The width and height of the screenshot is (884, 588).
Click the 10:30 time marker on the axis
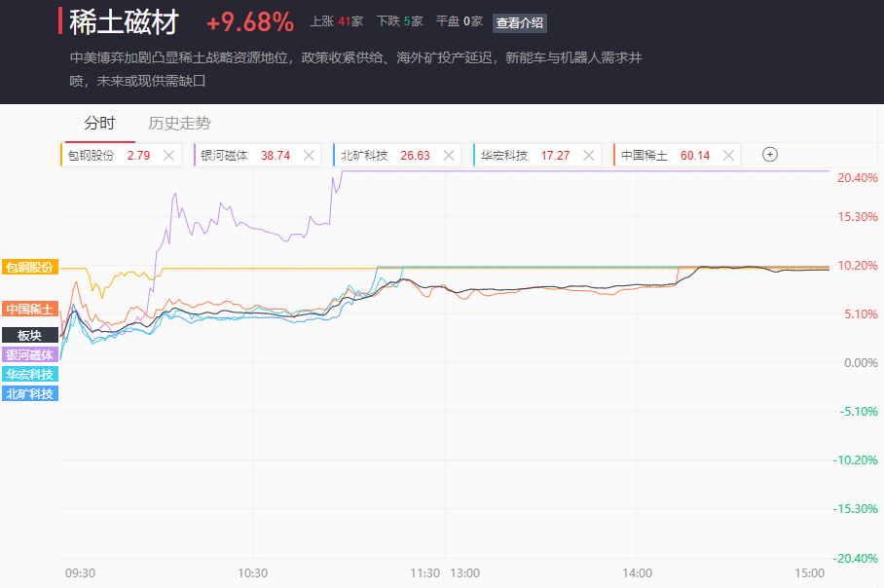(252, 573)
